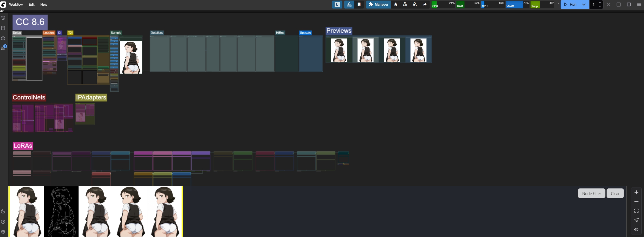Click the Temp monitor bar
The image size is (644, 237).
pos(542,5)
